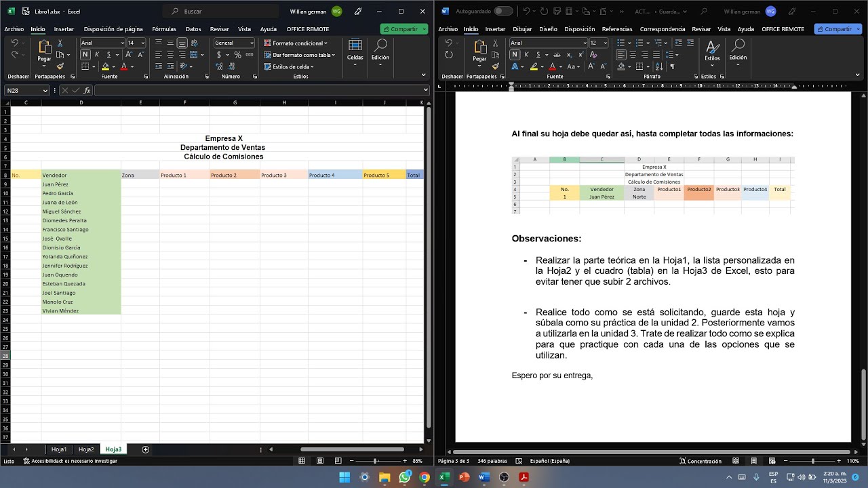Open the Name Box dropdown arrow

click(45, 90)
